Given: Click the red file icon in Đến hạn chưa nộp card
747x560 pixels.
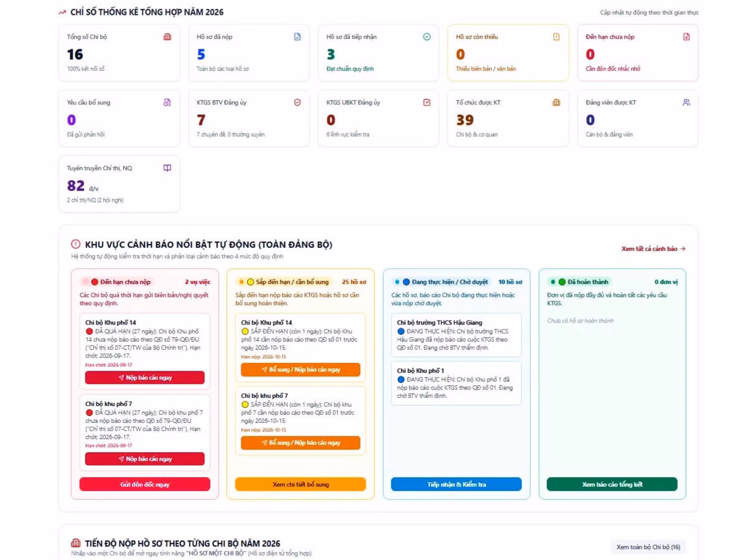Looking at the screenshot, I should [686, 37].
